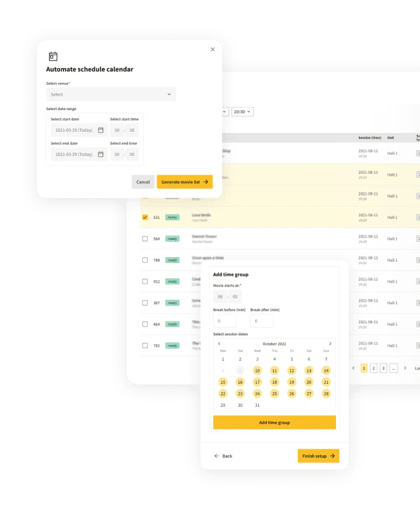420x506 pixels.
Task: Deselect October 28 in calendar
Action: tap(326, 394)
